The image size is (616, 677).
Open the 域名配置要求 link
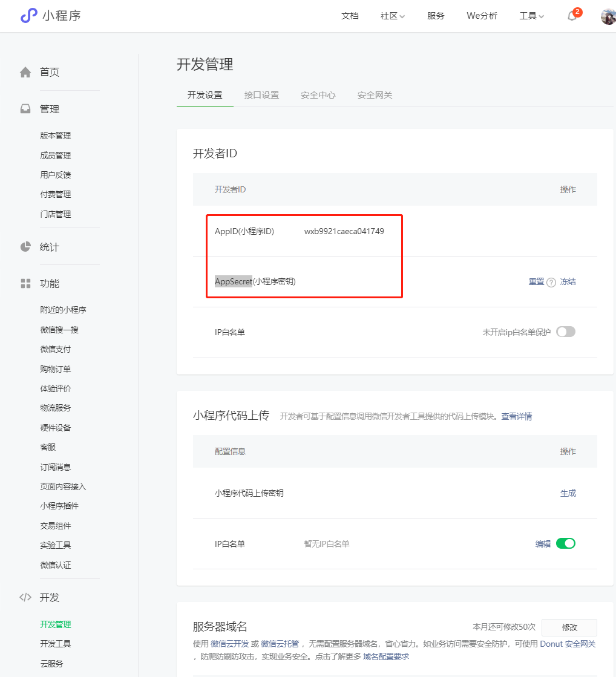[x=385, y=656]
